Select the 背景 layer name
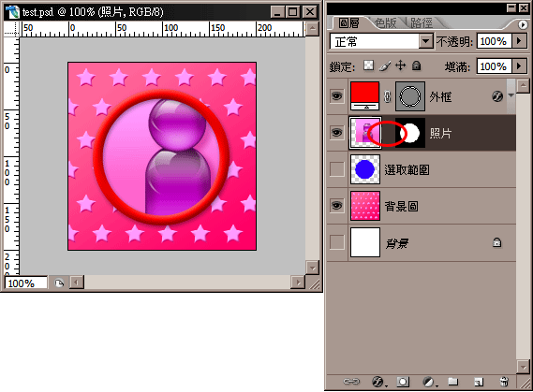Viewport: 533px width, 392px height. 396,243
